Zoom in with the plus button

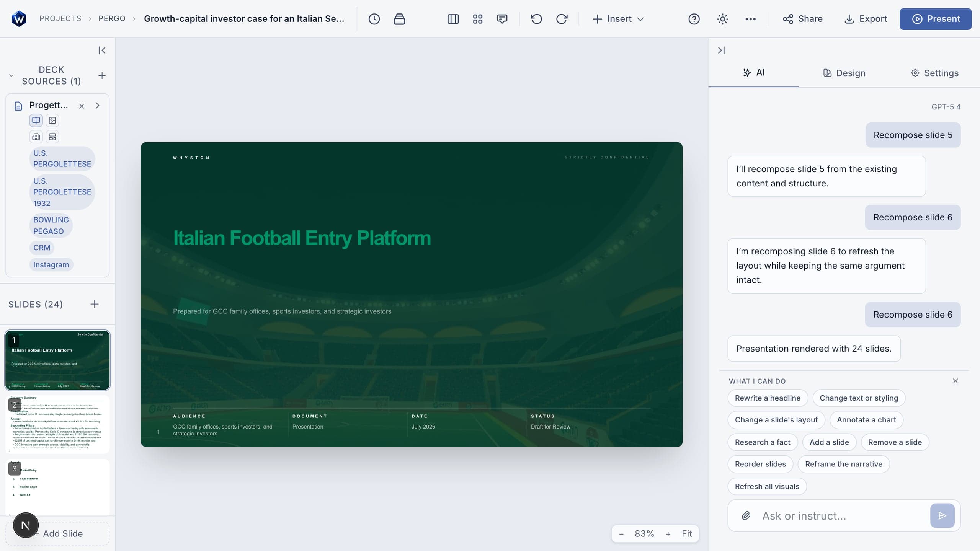[x=668, y=534]
